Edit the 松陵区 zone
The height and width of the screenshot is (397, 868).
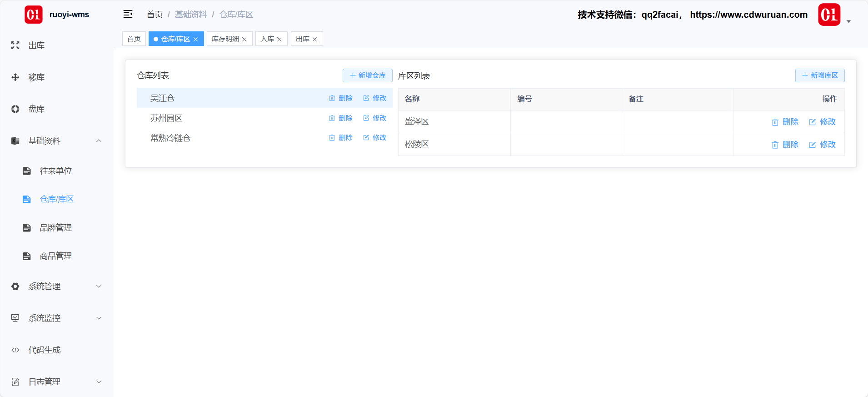click(x=823, y=145)
